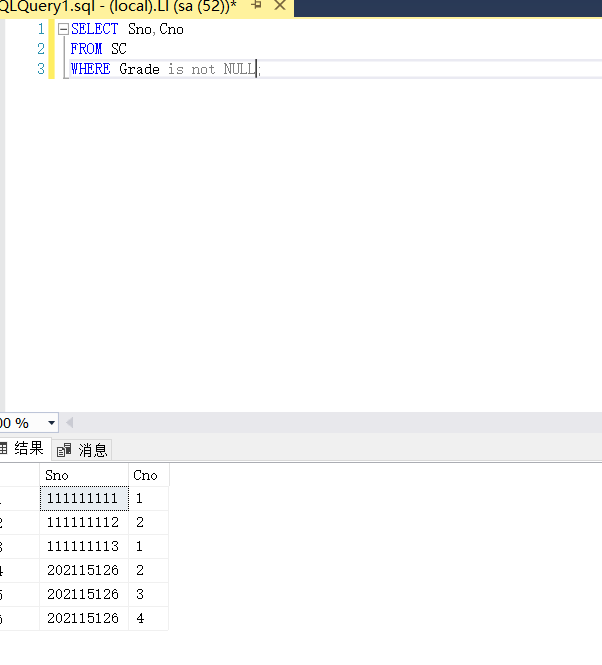Click the table name SC

click(119, 49)
